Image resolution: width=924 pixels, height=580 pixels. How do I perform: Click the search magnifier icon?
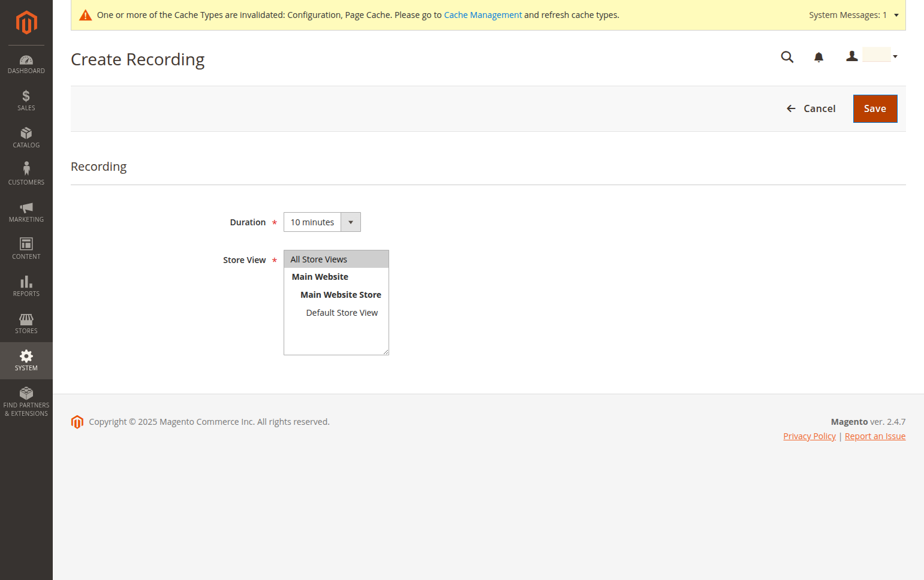point(787,57)
